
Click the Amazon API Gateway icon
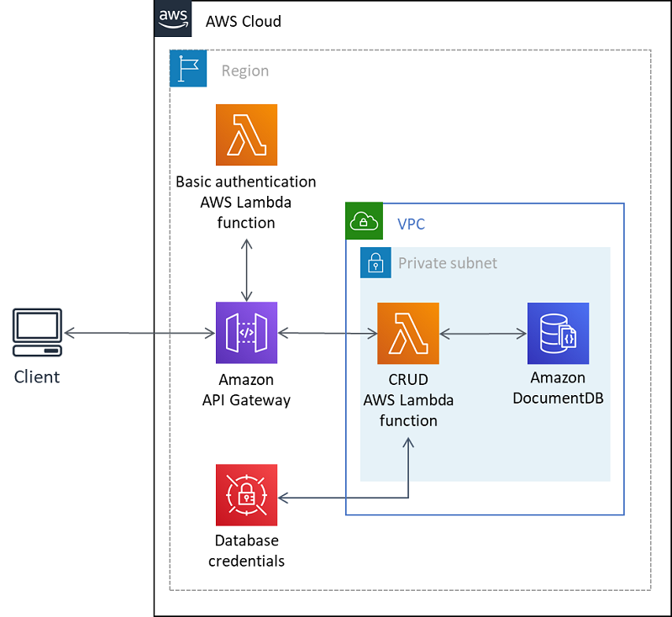click(x=246, y=333)
